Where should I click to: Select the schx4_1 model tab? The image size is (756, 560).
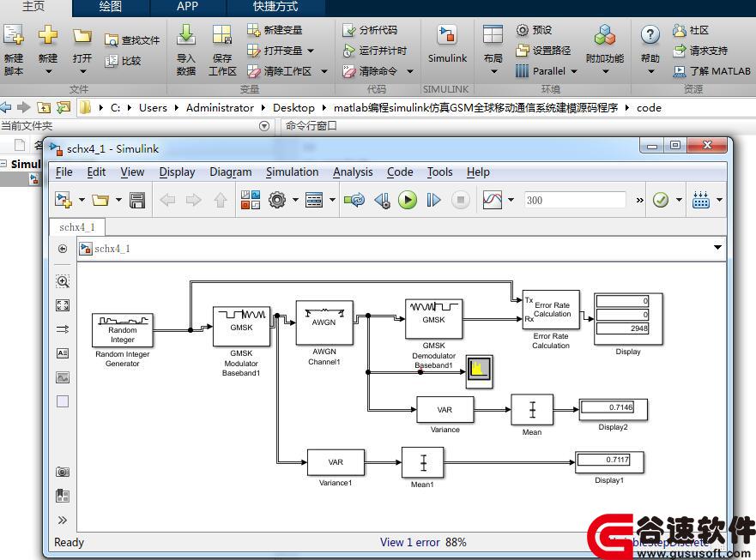[77, 227]
